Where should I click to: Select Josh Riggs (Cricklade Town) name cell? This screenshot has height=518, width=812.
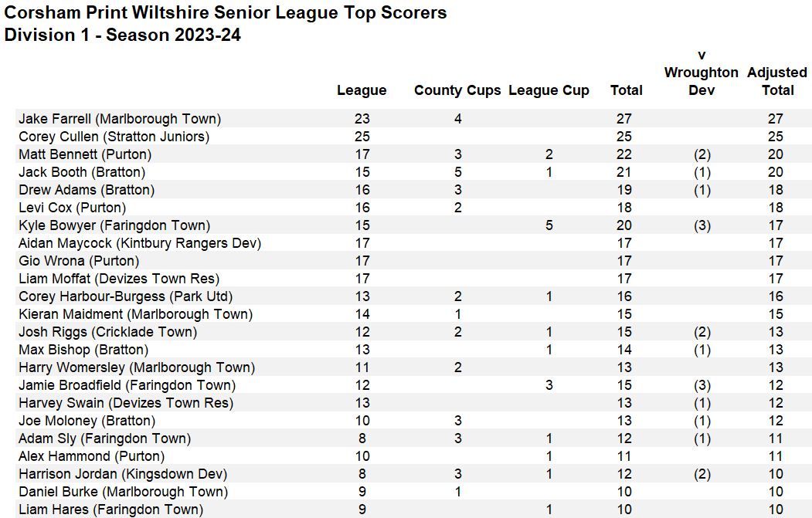tap(107, 332)
